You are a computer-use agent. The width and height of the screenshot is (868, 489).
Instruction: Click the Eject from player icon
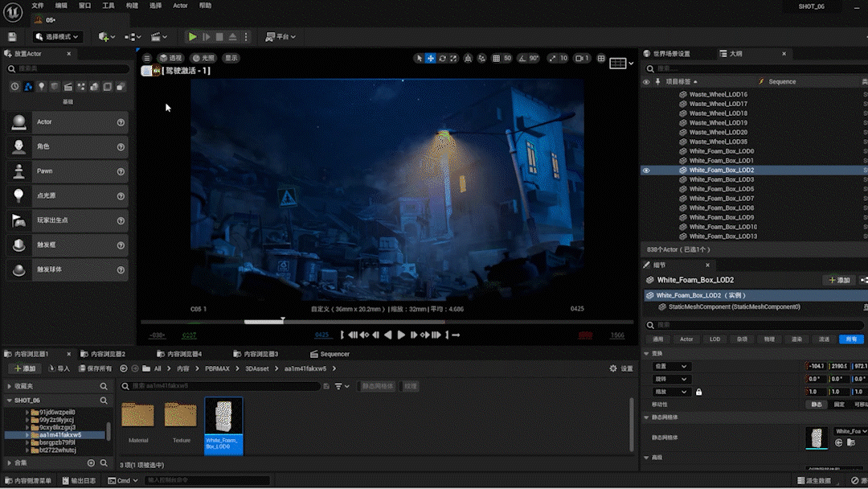point(232,37)
